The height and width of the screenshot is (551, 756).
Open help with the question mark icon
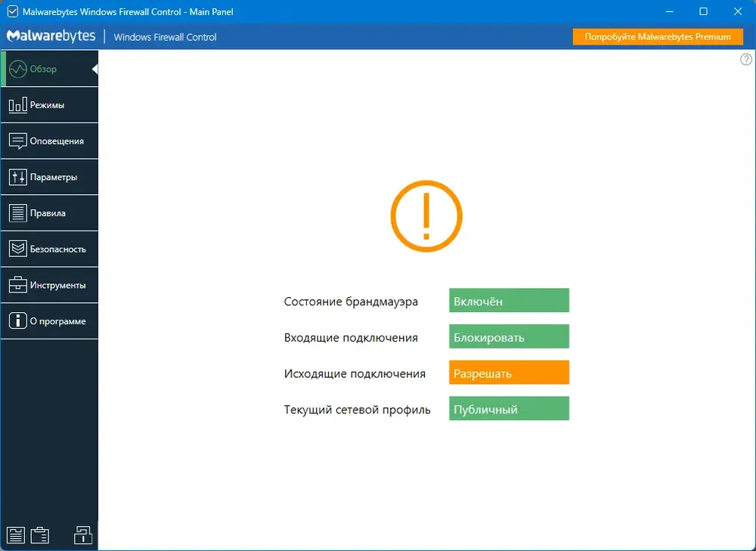click(746, 59)
